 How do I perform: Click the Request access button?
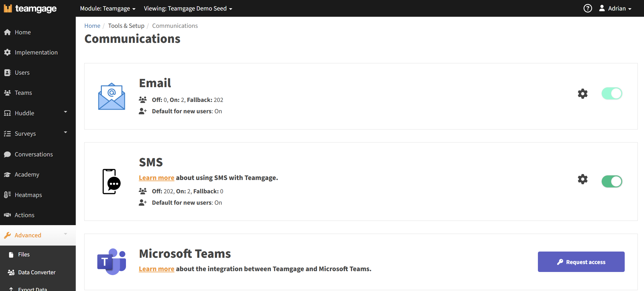click(581, 262)
